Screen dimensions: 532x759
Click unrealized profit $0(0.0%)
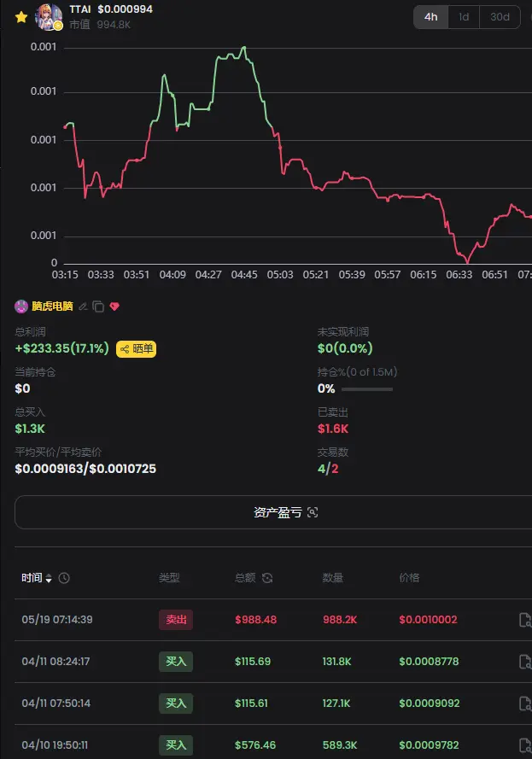tap(345, 348)
